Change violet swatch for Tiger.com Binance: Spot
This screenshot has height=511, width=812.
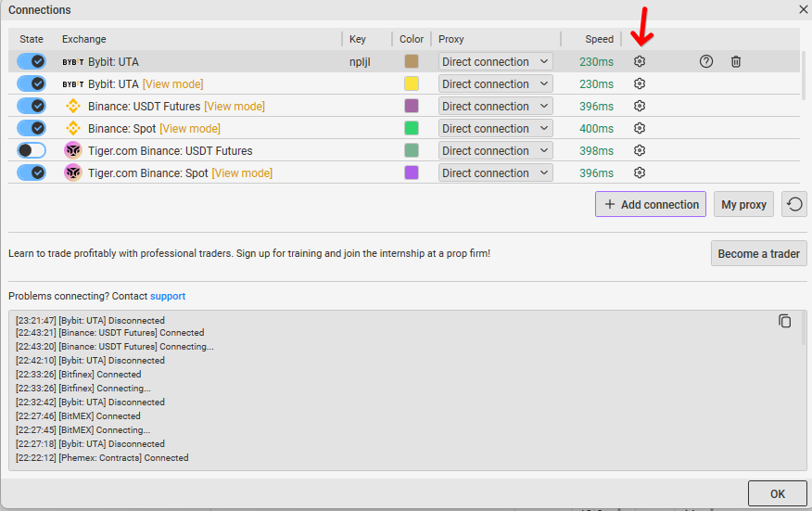point(412,173)
